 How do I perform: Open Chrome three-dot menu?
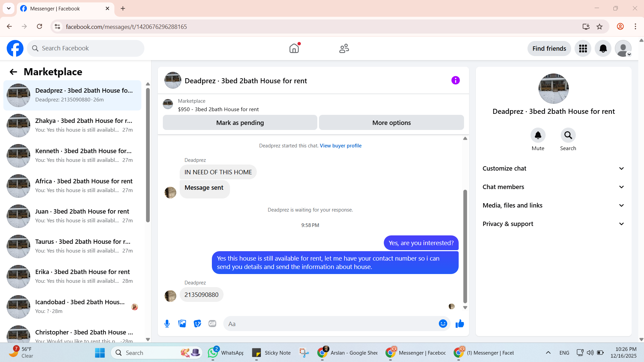pos(635,27)
